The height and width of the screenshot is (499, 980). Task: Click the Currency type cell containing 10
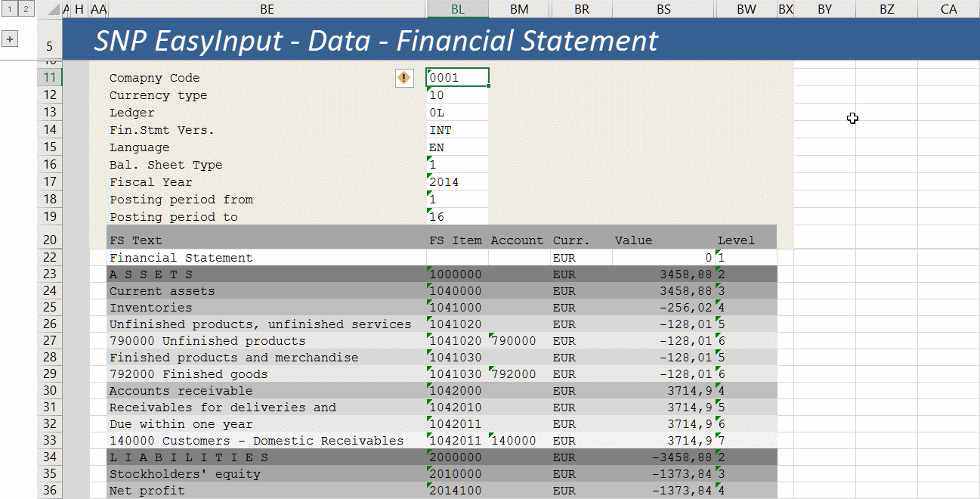tap(457, 95)
